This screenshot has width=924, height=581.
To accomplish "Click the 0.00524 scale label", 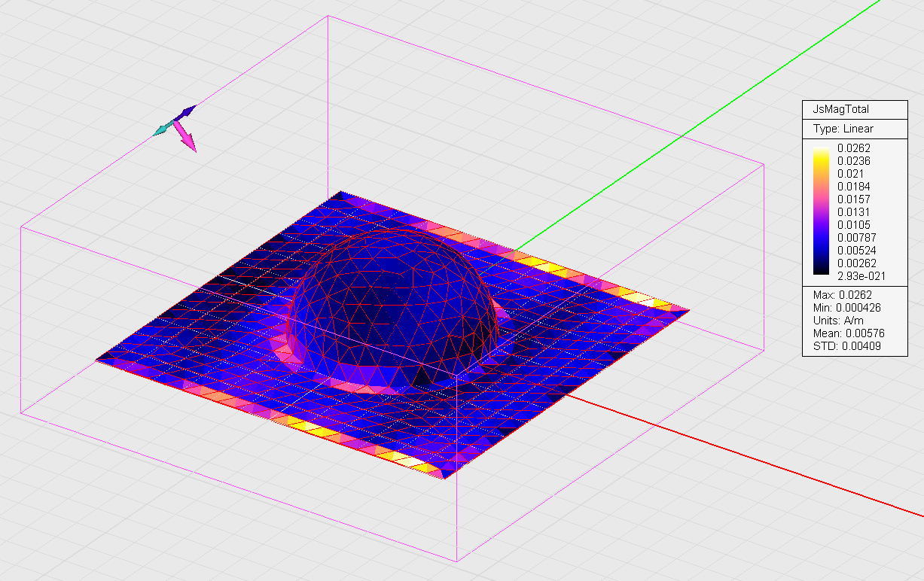I will pos(857,251).
